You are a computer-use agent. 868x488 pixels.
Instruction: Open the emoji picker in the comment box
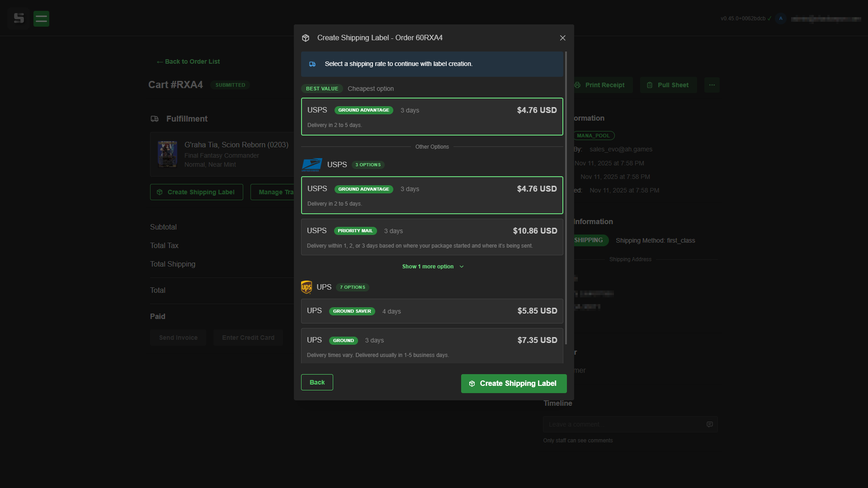click(x=709, y=424)
